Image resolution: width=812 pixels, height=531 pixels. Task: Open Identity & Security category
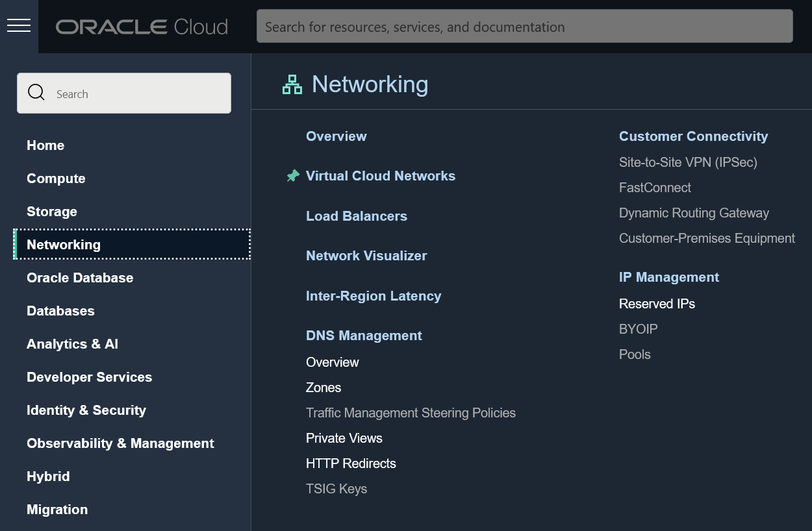coord(86,410)
